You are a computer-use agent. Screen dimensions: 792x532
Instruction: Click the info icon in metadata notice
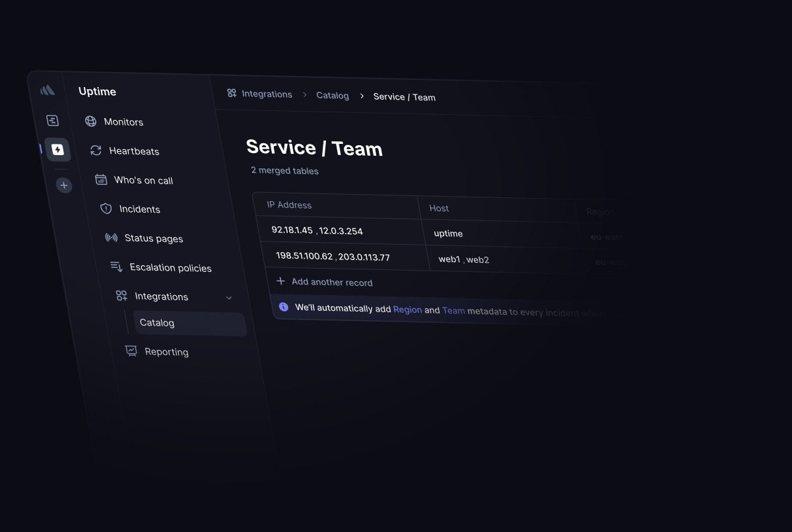[x=284, y=307]
